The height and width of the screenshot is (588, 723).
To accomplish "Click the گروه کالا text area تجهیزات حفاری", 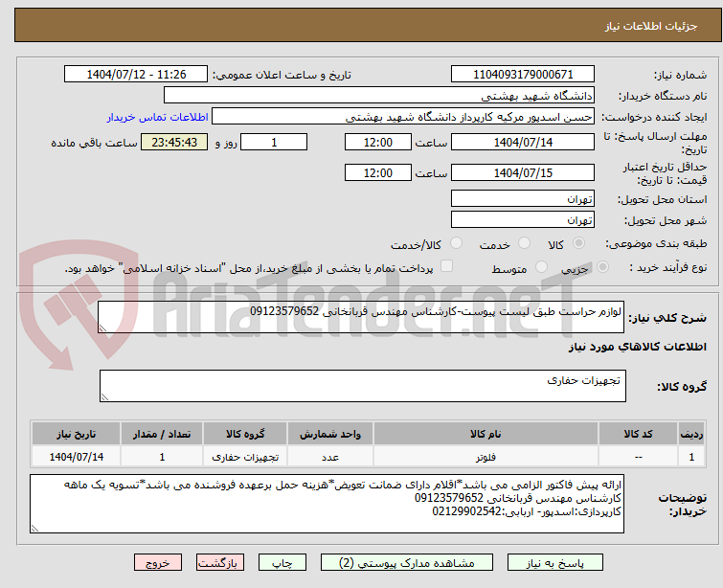I will point(363,386).
